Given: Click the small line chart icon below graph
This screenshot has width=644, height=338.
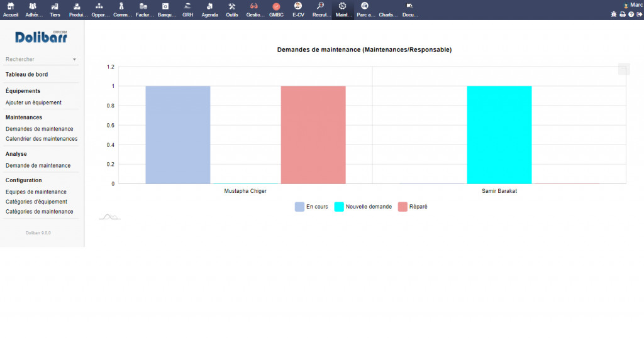Looking at the screenshot, I should (x=109, y=217).
